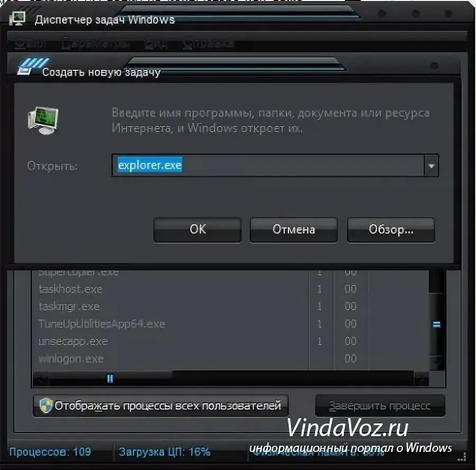
Task: Click the Отмена button
Action: [294, 230]
